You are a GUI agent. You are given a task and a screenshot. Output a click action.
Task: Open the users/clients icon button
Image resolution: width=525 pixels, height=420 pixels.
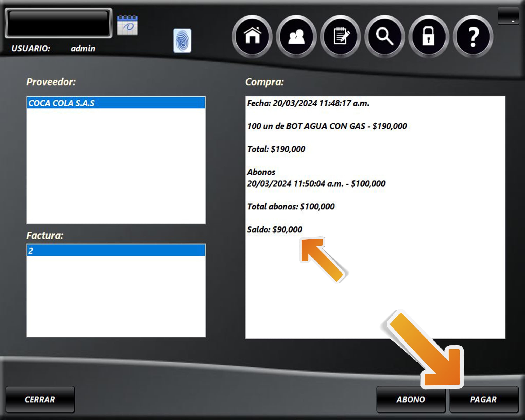pos(296,37)
